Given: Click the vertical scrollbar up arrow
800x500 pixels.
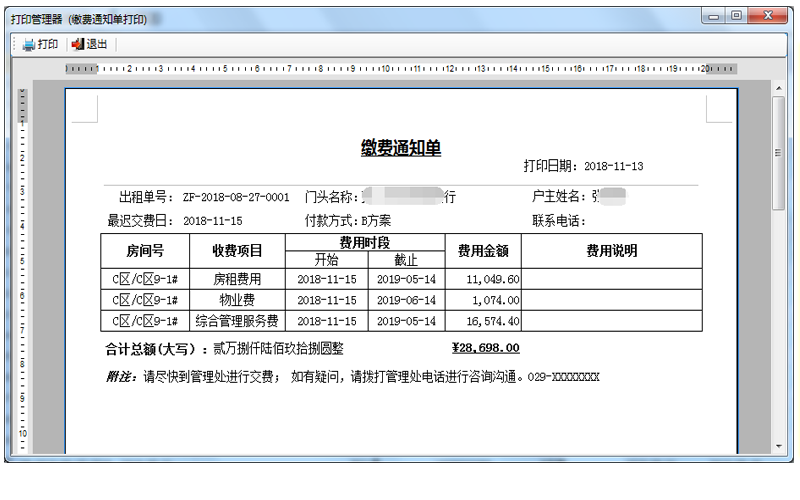Looking at the screenshot, I should (778, 90).
